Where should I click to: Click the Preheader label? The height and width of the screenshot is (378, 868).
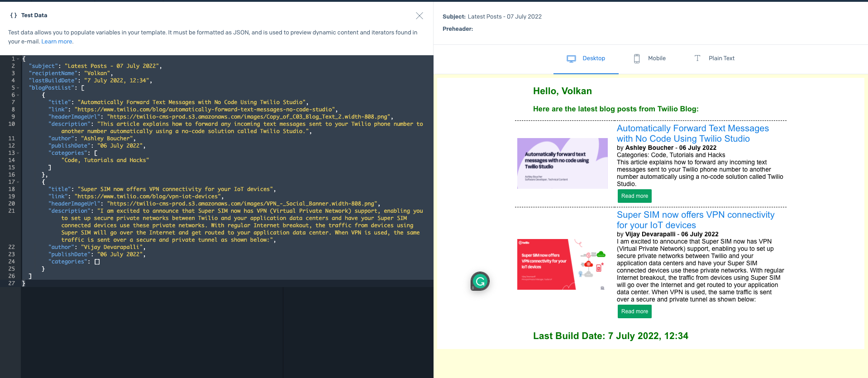(x=458, y=29)
